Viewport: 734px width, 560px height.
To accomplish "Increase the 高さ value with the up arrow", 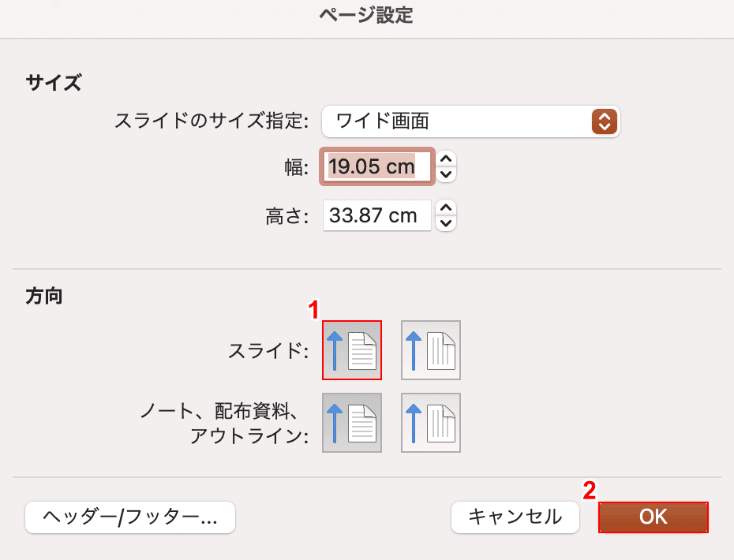I will pos(446,207).
